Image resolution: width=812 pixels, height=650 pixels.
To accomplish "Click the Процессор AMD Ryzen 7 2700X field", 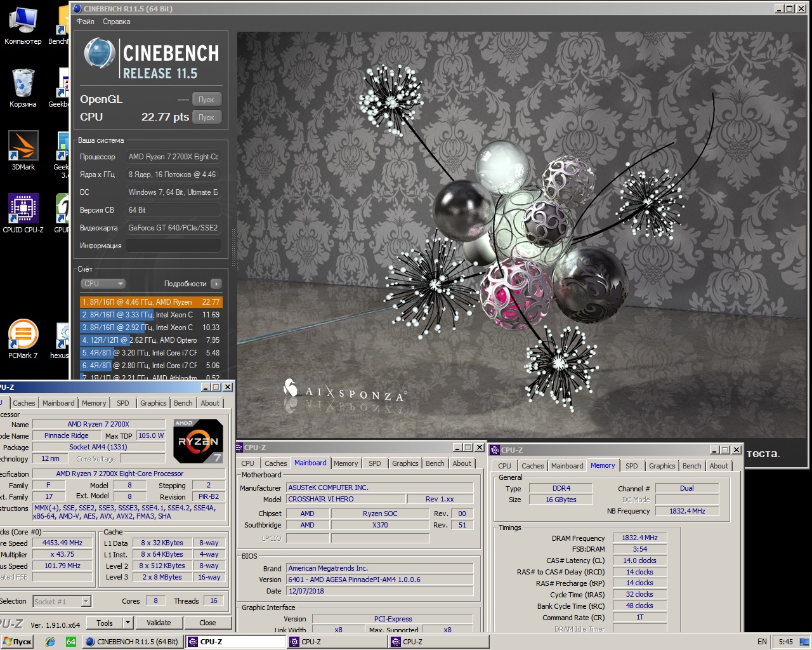I will coord(173,157).
